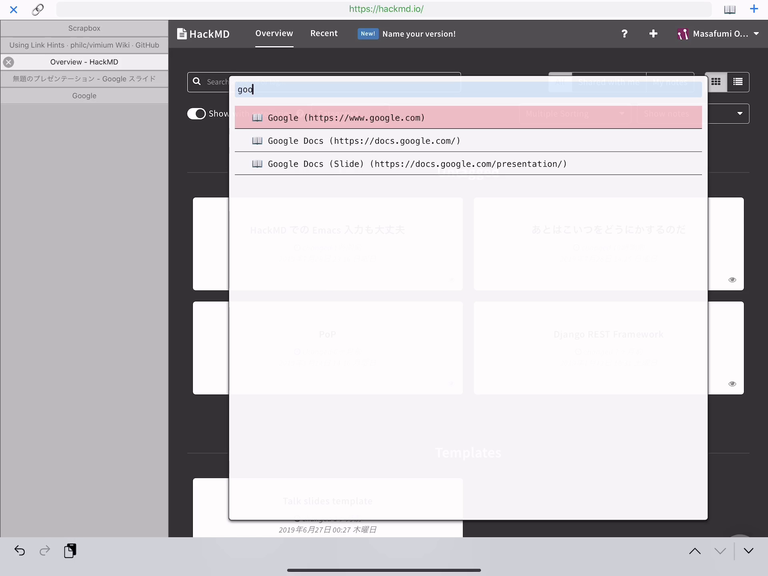Toggle the Show switch
The image size is (768, 576).
(x=196, y=114)
